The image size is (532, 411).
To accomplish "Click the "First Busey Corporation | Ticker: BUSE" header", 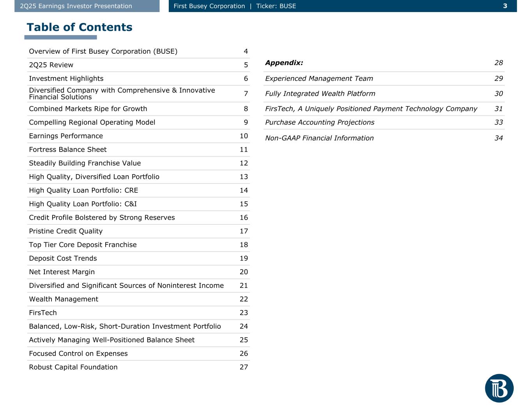I will click(x=235, y=6).
